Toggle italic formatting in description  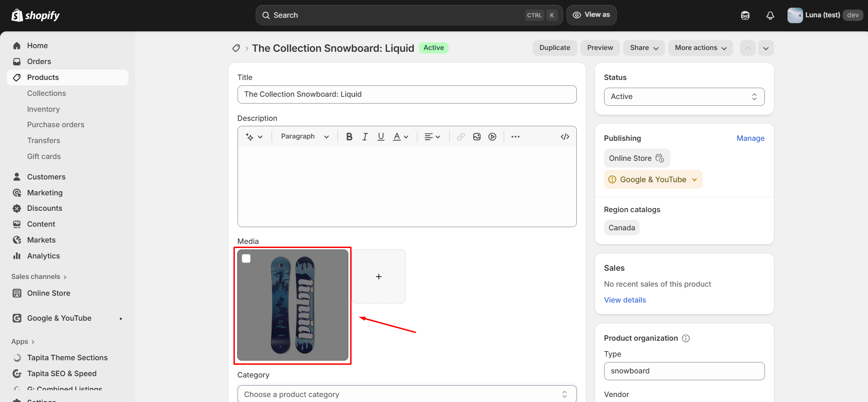coord(365,137)
